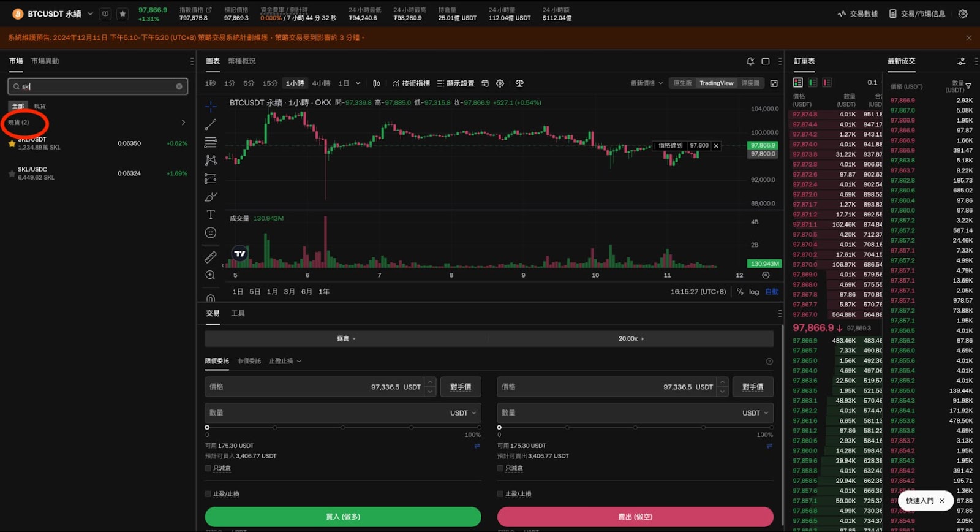
Task: Select 4小時 chart timeframe
Action: [x=321, y=83]
